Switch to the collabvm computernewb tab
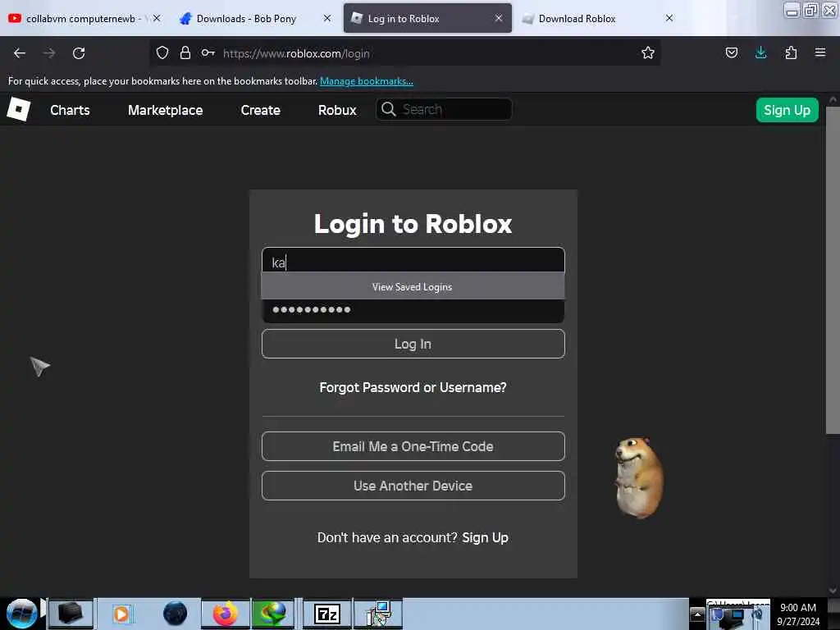Screen dimensions: 840x630 [x=80, y=18]
